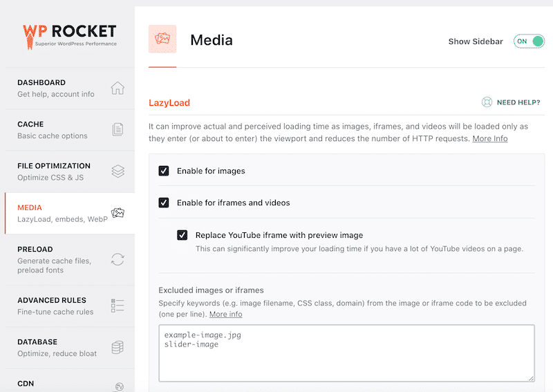Click the Advanced Rules list icon

tap(118, 306)
